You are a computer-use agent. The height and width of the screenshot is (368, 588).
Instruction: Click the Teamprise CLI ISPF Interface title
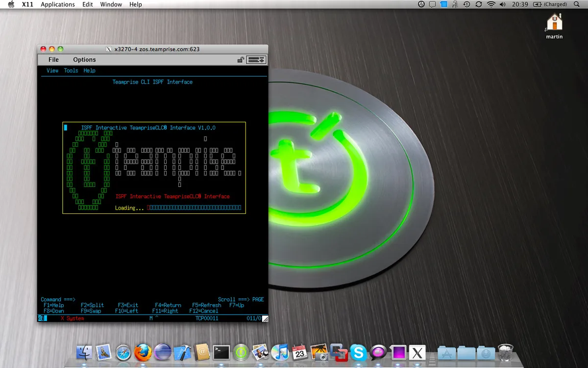(x=152, y=82)
